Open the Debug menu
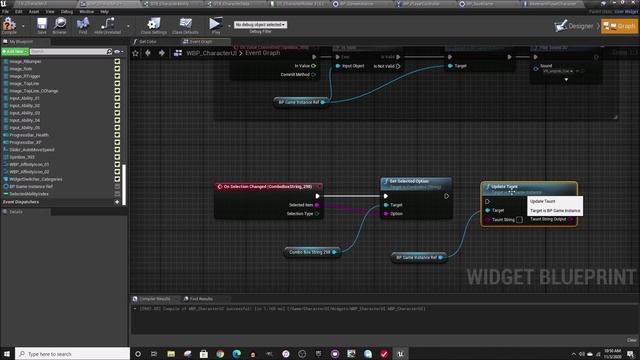Image resolution: width=640 pixels, height=360 pixels. [x=67, y=11]
